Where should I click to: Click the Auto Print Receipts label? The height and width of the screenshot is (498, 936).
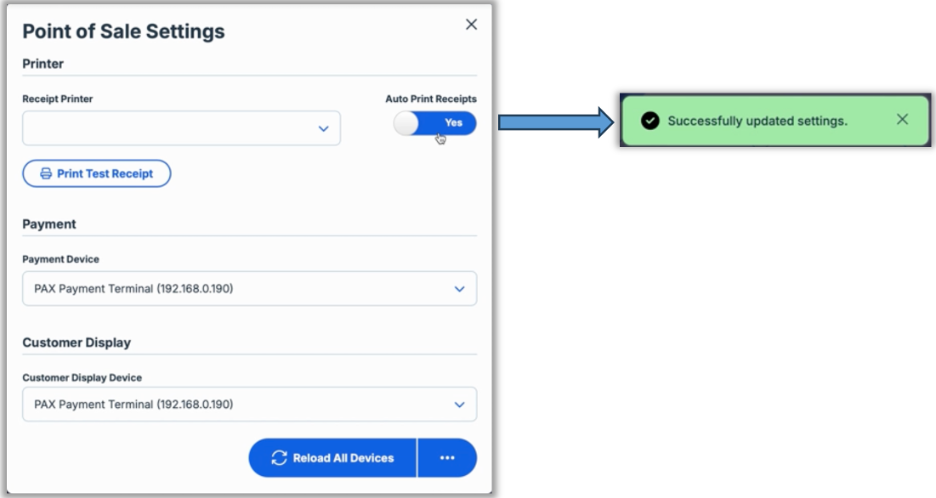coord(431,99)
